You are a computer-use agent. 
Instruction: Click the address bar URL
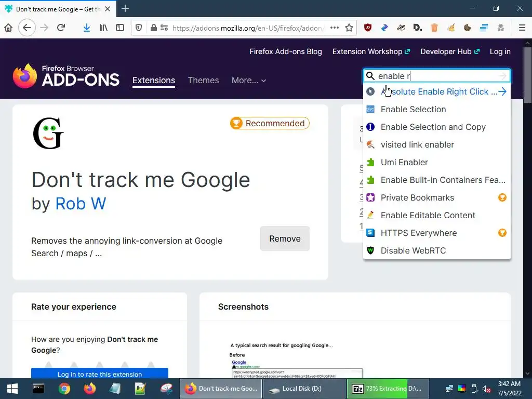(x=248, y=28)
